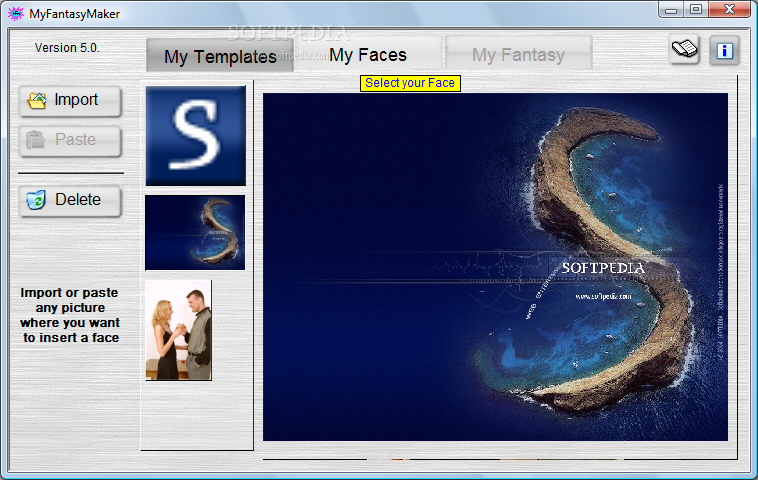Click the large island preview image

point(495,267)
